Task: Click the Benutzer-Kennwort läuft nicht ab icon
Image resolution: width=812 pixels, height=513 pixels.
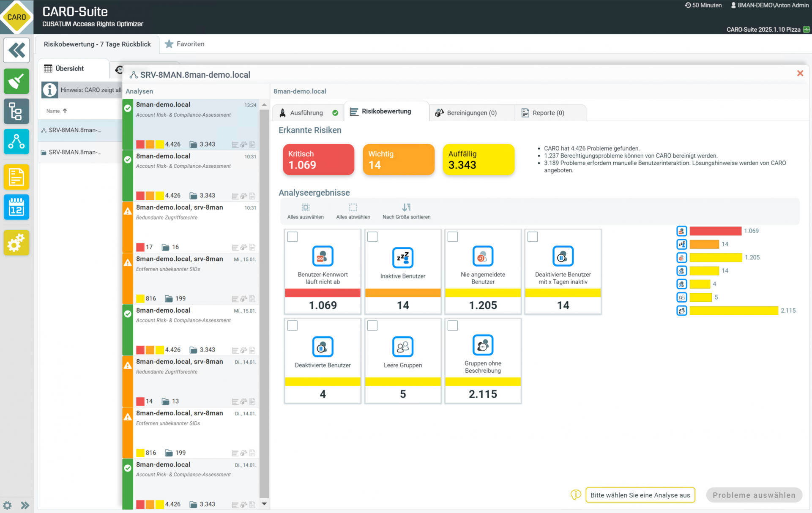Action: (x=323, y=256)
